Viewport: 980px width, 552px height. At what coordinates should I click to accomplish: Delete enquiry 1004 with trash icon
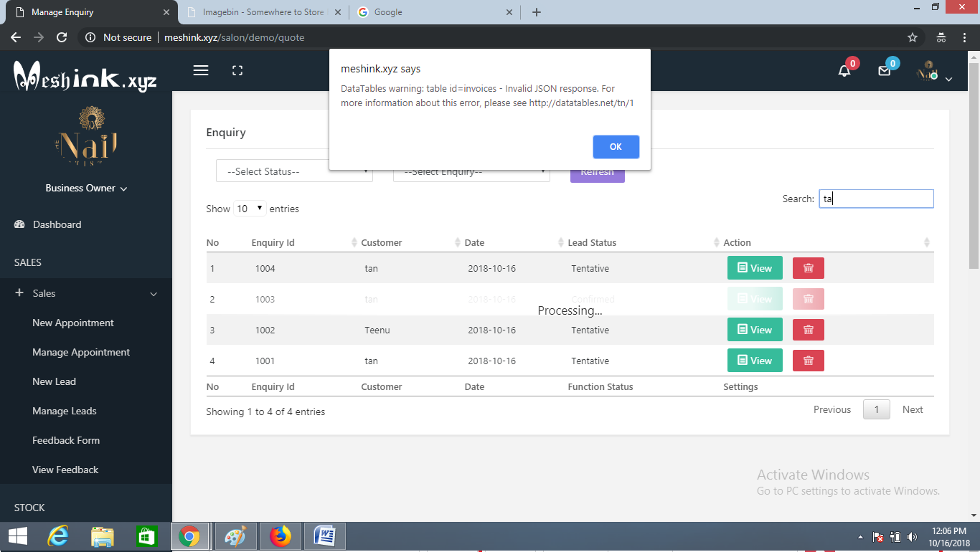[809, 268]
